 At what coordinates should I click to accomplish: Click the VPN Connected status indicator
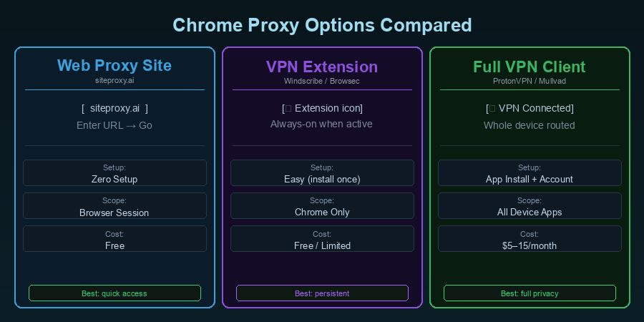click(x=530, y=108)
